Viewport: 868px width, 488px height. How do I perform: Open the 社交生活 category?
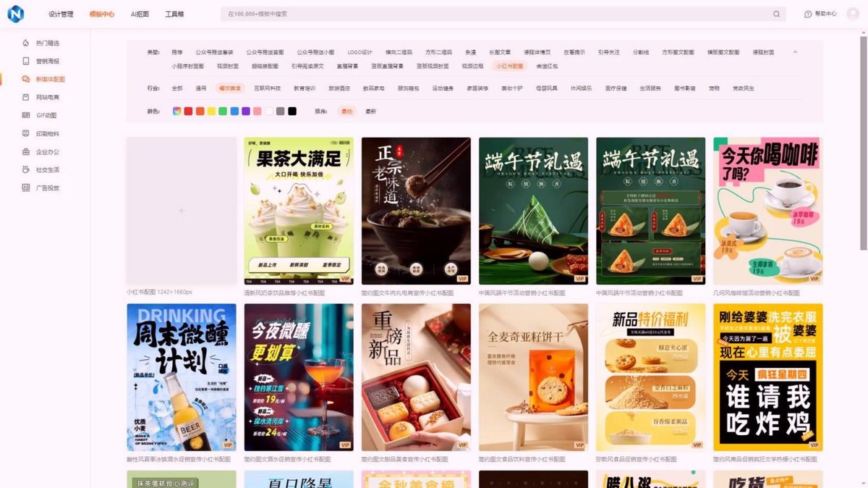tap(48, 169)
